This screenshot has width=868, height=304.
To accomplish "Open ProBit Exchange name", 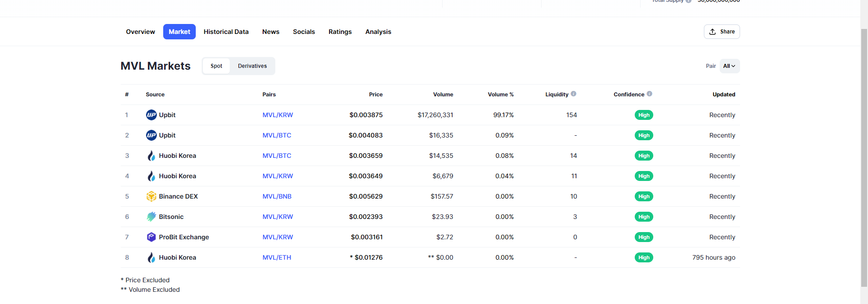I will coord(184,237).
